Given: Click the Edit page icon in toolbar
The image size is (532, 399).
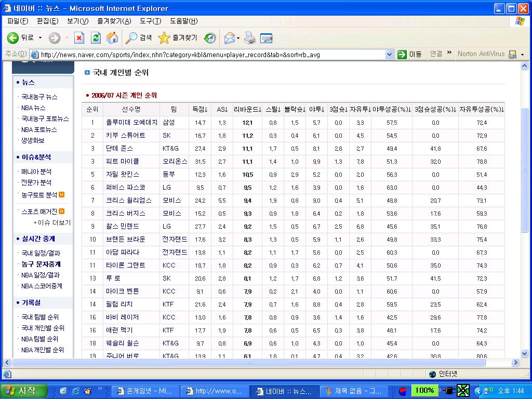Looking at the screenshot, I should pos(267,38).
